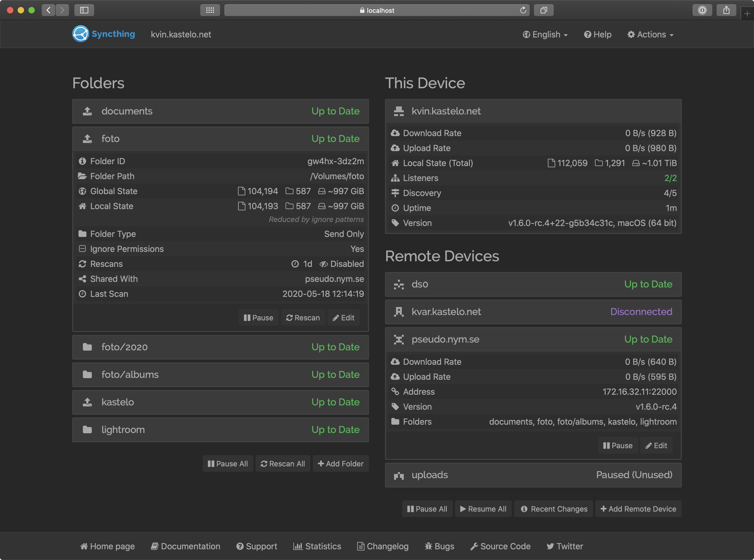Click the Bugs icon in the footer
754x560 pixels.
[x=428, y=546]
